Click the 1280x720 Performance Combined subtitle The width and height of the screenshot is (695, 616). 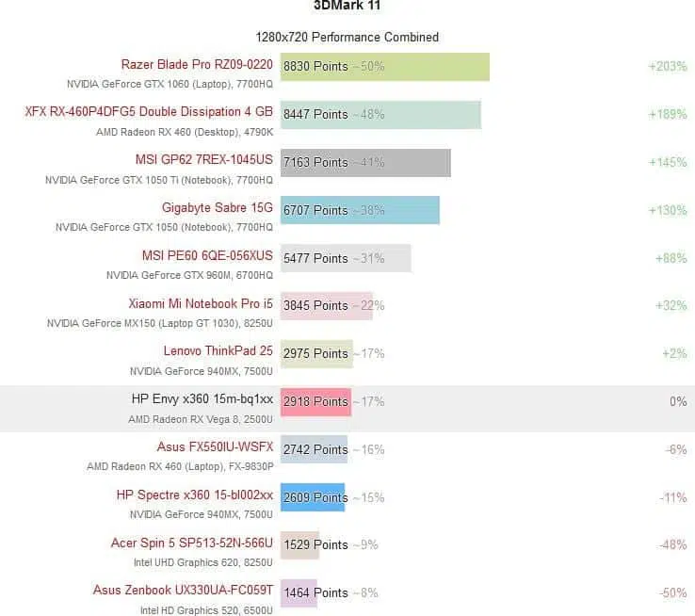[x=347, y=38]
